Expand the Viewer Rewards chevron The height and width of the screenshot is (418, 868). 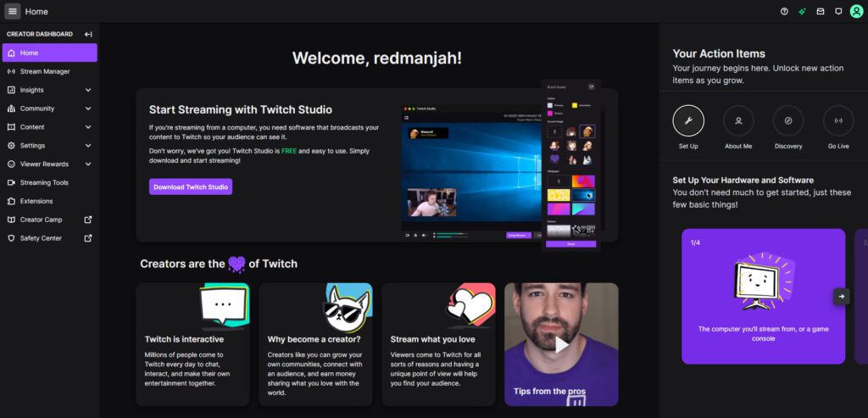point(88,164)
